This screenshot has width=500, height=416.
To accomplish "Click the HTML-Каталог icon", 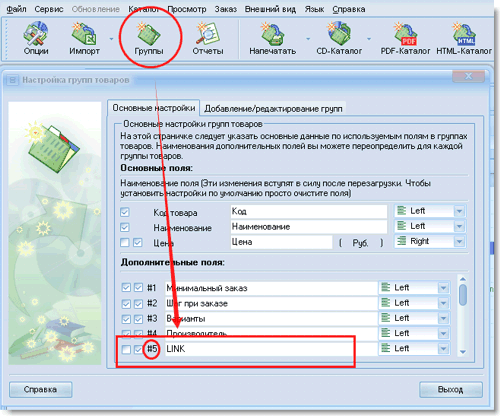I will (x=464, y=38).
